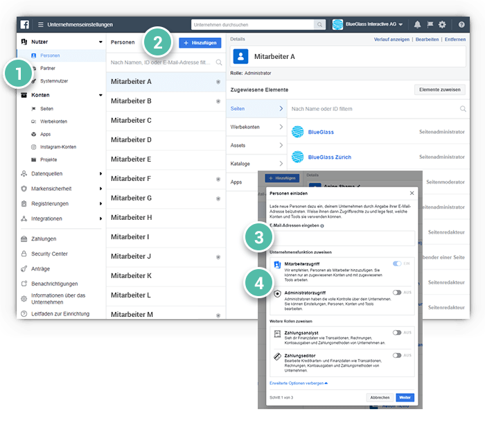This screenshot has height=448, width=485.
Task: Open the hamburger menu next to Unternehmenseinstellungen
Action: point(40,24)
